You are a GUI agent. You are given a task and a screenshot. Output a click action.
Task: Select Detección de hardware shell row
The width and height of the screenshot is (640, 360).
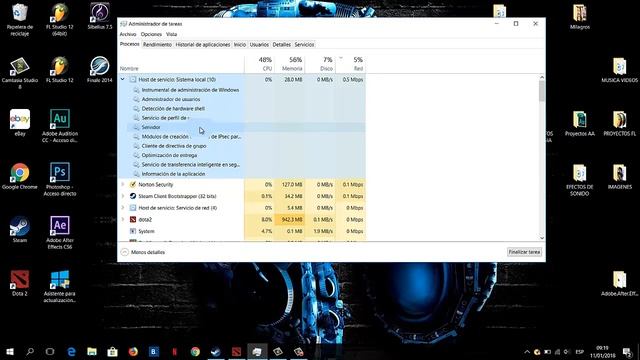(242, 109)
